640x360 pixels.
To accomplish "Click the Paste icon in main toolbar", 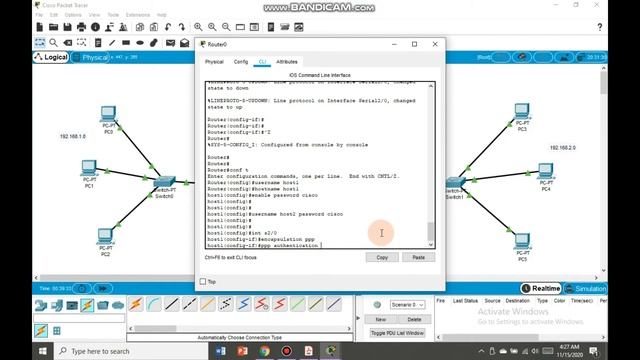I will tap(154, 27).
